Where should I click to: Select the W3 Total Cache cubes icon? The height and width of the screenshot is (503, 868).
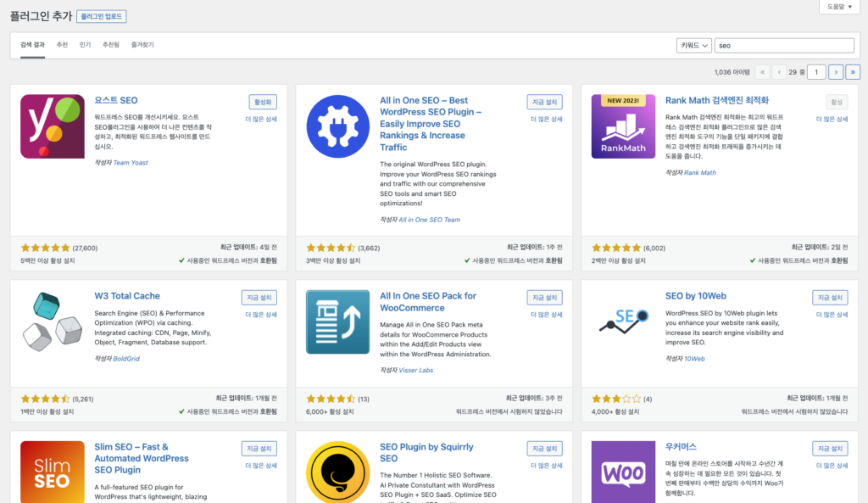(x=53, y=321)
